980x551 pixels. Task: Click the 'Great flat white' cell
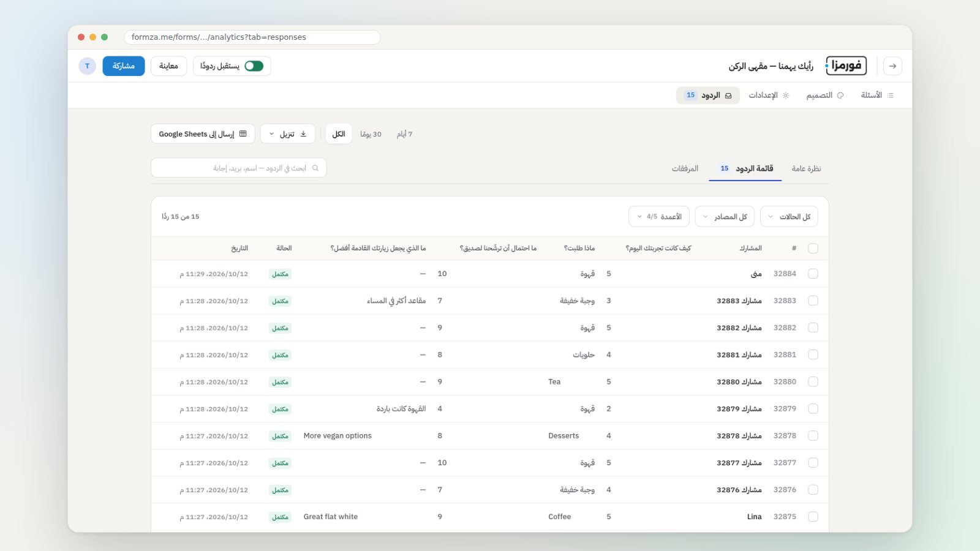[331, 517]
